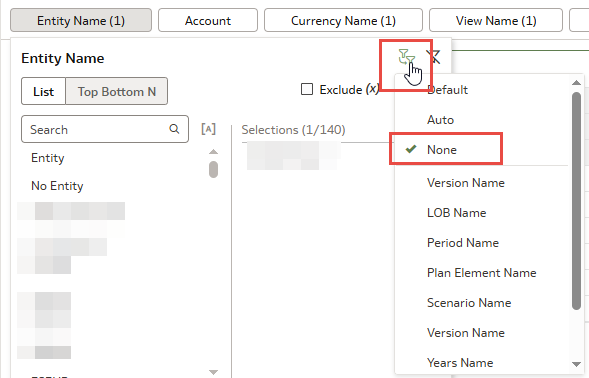Click the dropdown menu scroll-up arrow

(x=576, y=83)
